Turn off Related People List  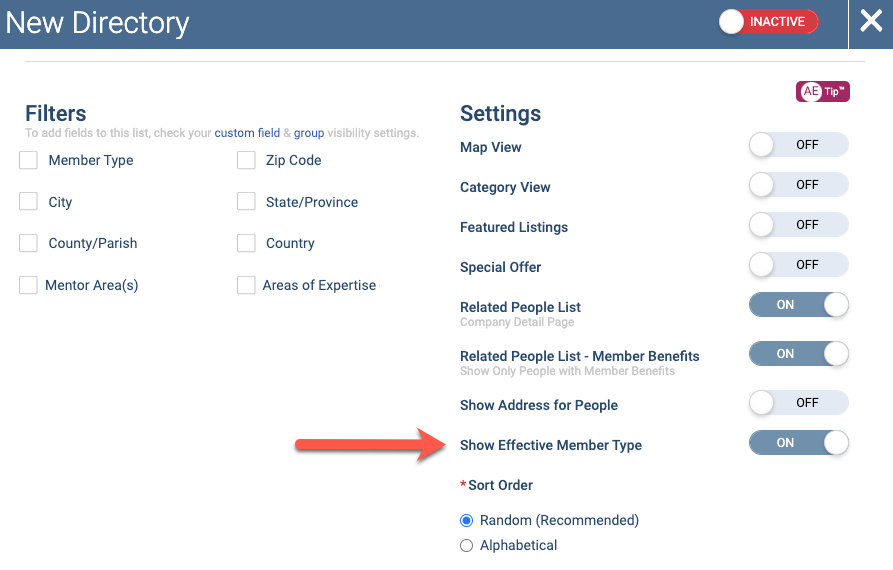[x=798, y=305]
